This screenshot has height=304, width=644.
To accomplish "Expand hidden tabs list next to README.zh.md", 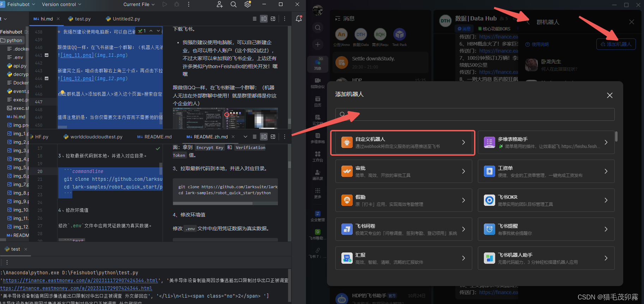I will (x=245, y=137).
